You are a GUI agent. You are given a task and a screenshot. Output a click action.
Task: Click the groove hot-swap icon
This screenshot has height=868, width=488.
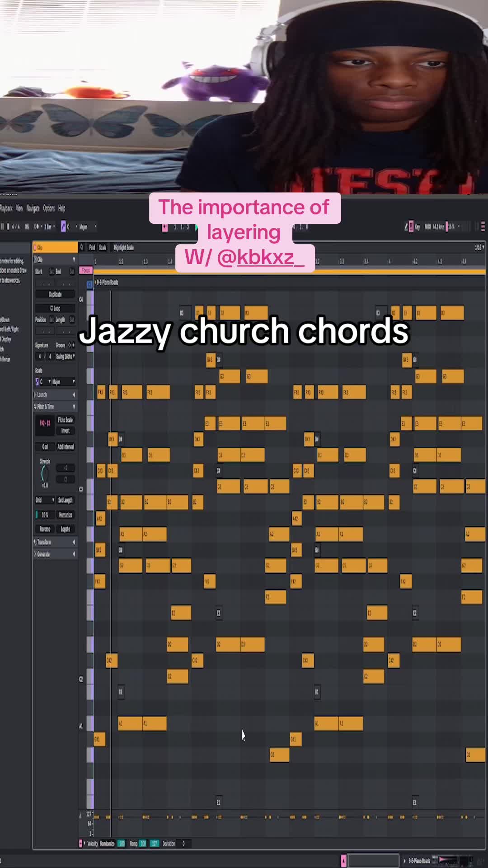coord(69,345)
